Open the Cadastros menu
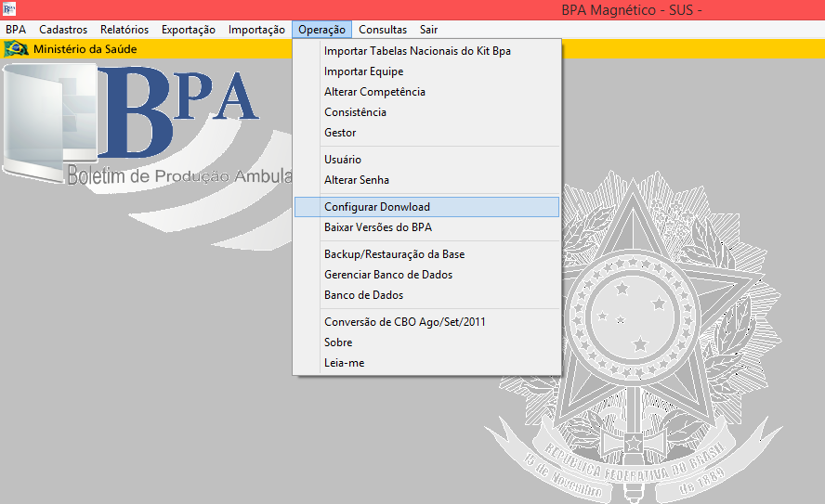Image resolution: width=825 pixels, height=504 pixels. (x=63, y=30)
